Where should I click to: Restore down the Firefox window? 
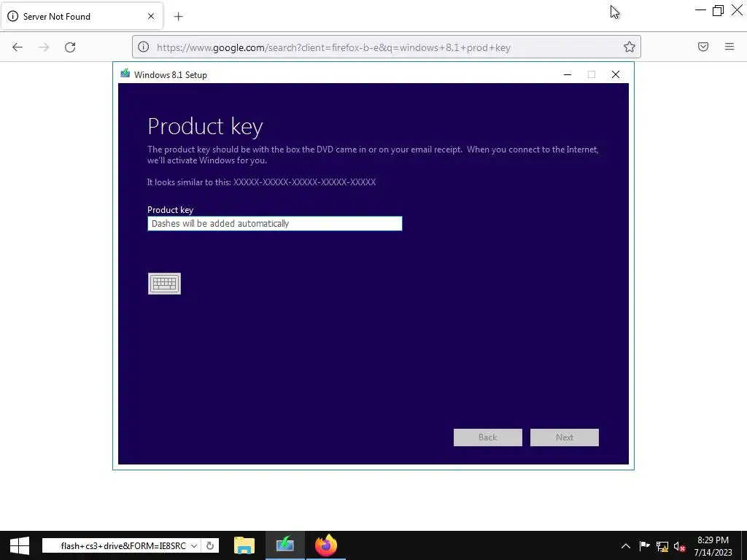click(x=718, y=10)
